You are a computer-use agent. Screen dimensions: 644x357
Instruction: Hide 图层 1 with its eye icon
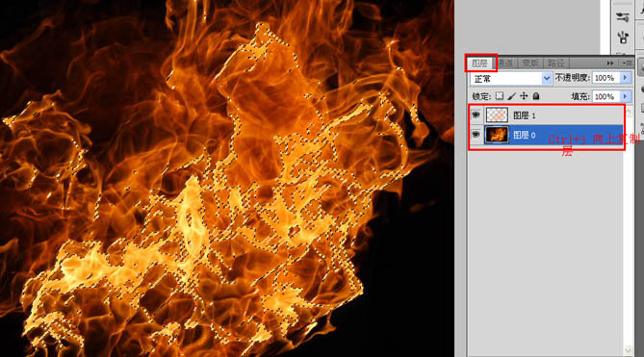click(476, 115)
